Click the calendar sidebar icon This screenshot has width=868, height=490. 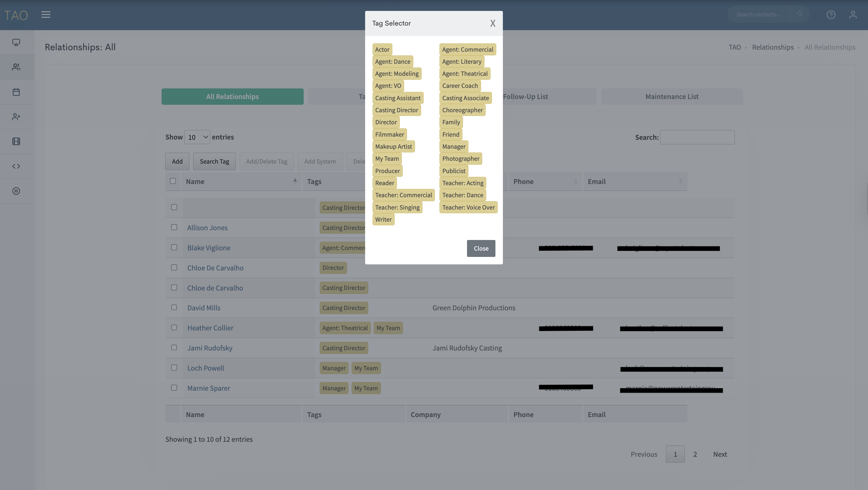tap(16, 92)
